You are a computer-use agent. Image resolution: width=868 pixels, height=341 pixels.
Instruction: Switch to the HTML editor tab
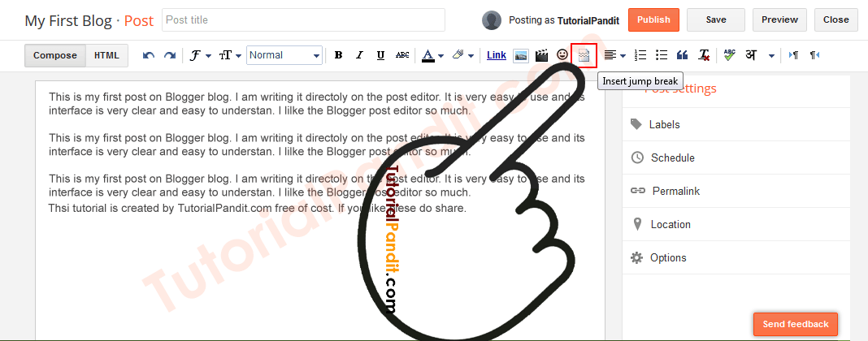click(106, 55)
